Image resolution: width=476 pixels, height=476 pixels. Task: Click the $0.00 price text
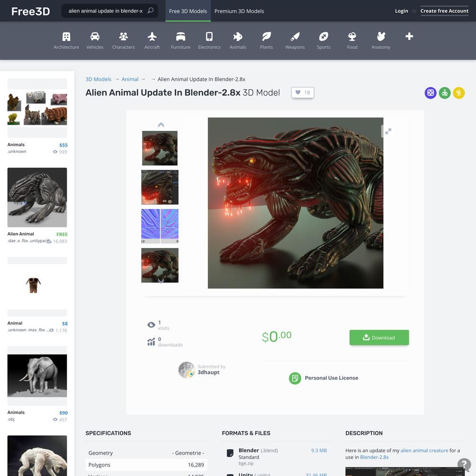[277, 337]
